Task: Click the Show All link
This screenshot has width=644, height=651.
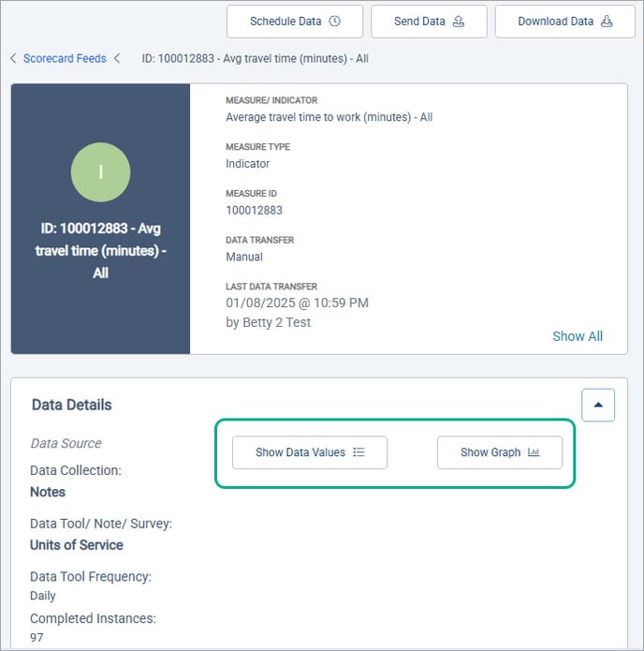Action: [578, 336]
